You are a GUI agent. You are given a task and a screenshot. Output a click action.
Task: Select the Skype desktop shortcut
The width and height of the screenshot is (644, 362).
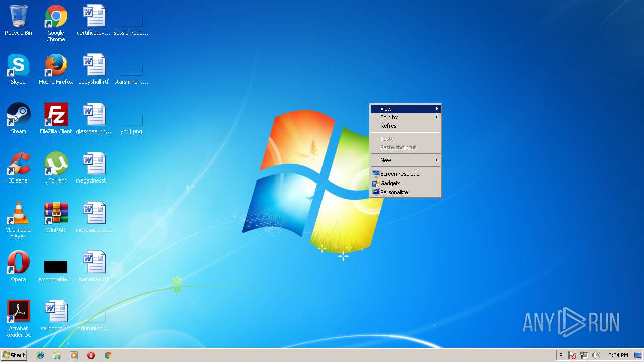(18, 69)
